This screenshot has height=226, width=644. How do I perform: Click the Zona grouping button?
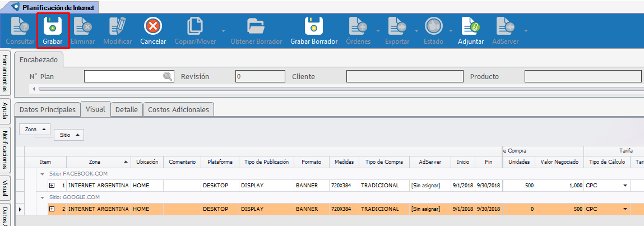pos(35,129)
